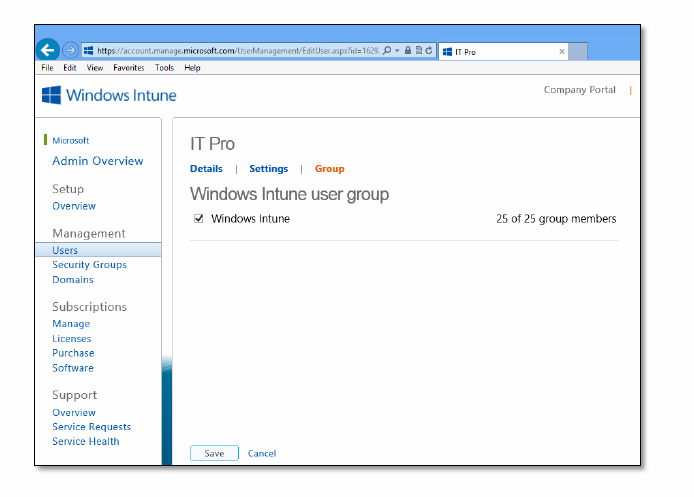Image resolution: width=694 pixels, height=497 pixels.
Task: Open a new blank browser tab
Action: point(578,52)
